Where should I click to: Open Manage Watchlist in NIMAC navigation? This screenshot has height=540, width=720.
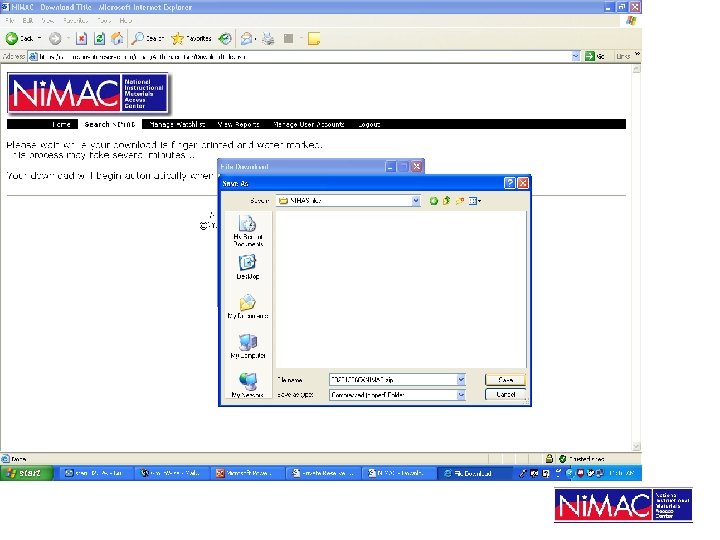point(177,124)
